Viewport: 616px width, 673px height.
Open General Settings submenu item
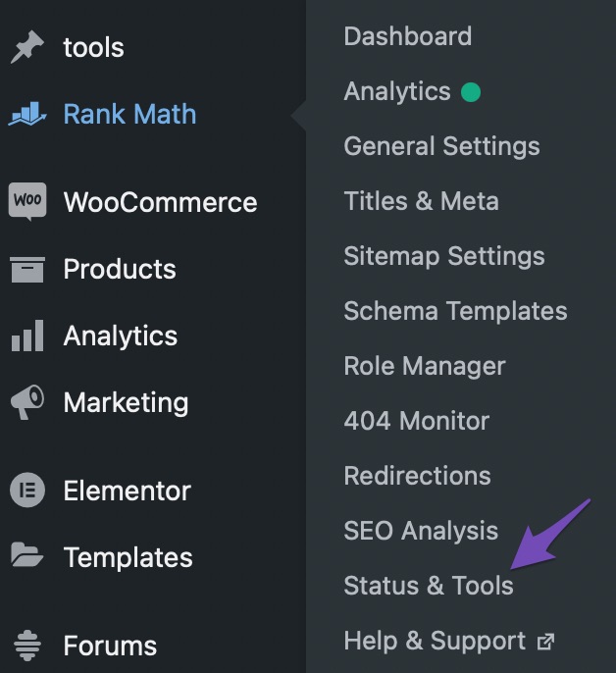[x=441, y=146]
